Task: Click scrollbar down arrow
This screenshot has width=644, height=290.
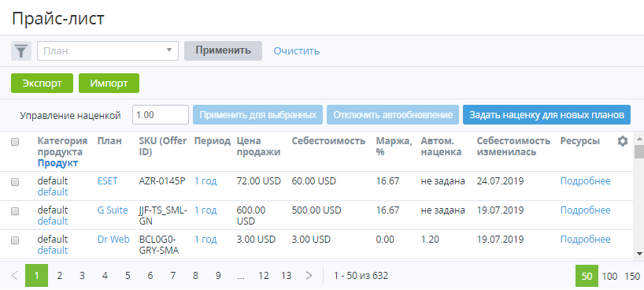Action: pos(639,254)
